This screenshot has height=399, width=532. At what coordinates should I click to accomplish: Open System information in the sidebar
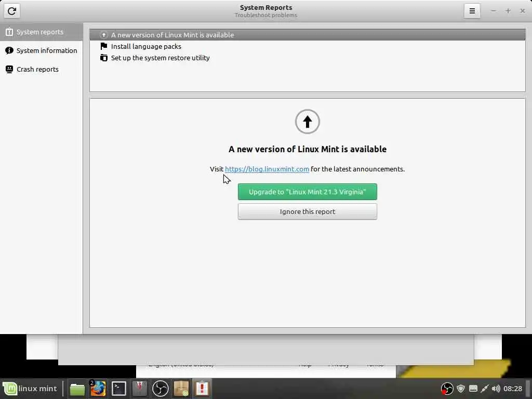(x=42, y=50)
